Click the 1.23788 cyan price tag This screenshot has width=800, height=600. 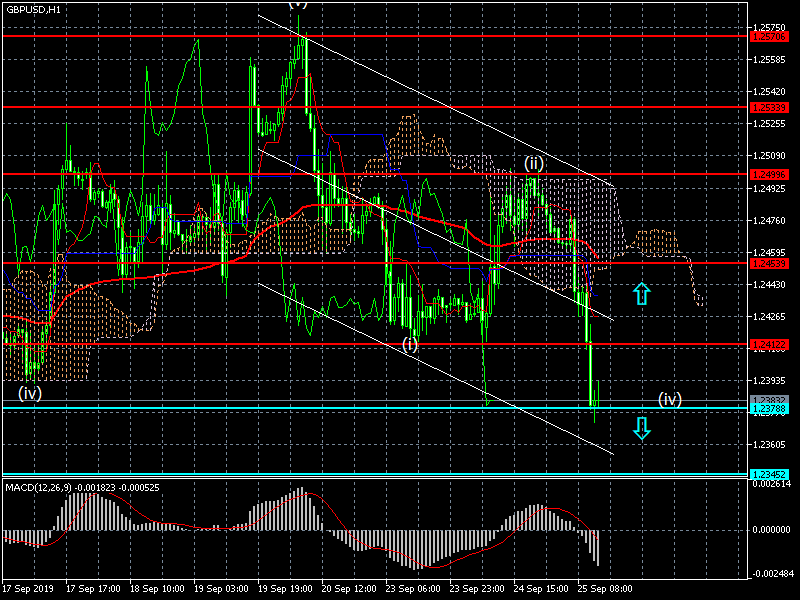point(769,409)
